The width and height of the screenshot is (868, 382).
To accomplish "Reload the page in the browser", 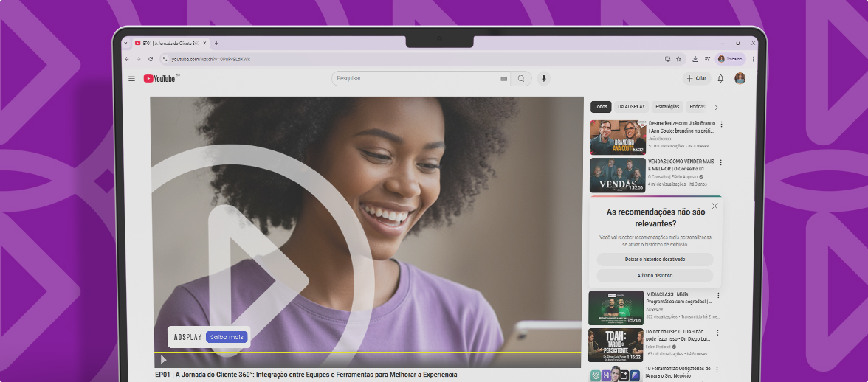I will (x=151, y=59).
